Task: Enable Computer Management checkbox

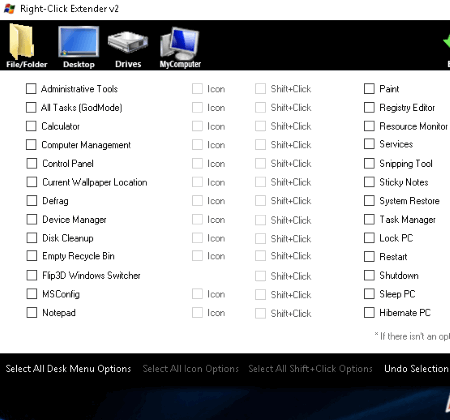Action: coord(31,145)
